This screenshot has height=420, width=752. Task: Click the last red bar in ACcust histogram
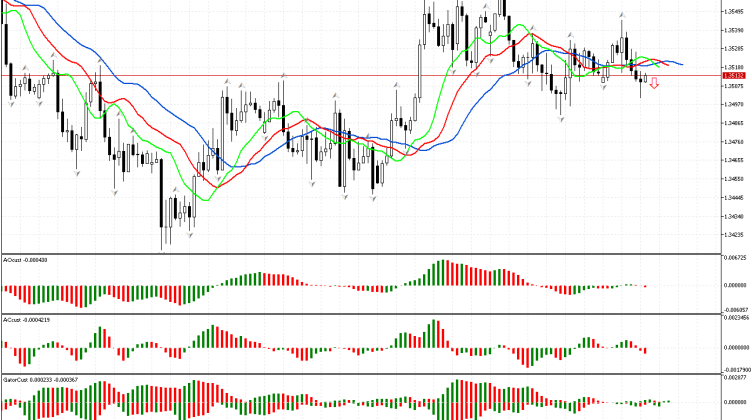coord(646,350)
